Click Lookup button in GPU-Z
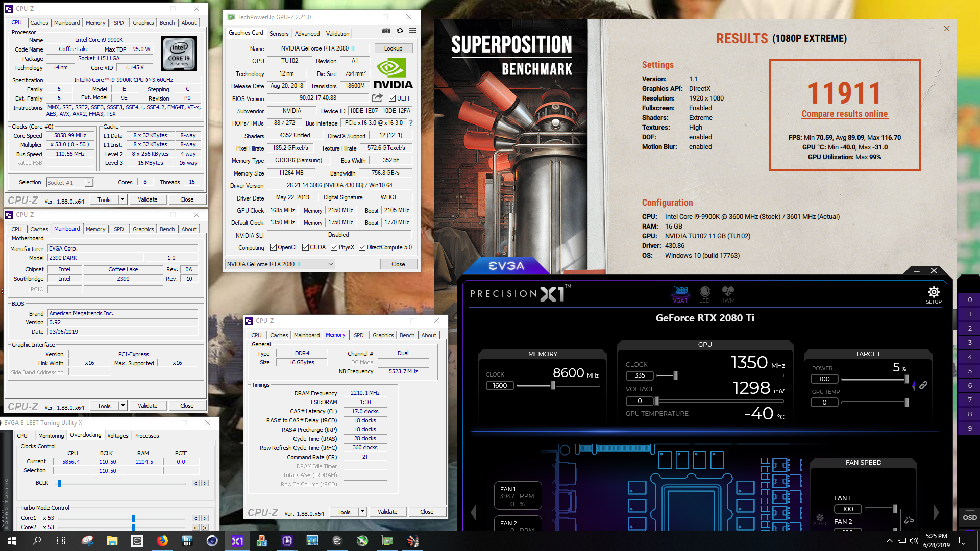This screenshot has width=980, height=551. pos(393,48)
